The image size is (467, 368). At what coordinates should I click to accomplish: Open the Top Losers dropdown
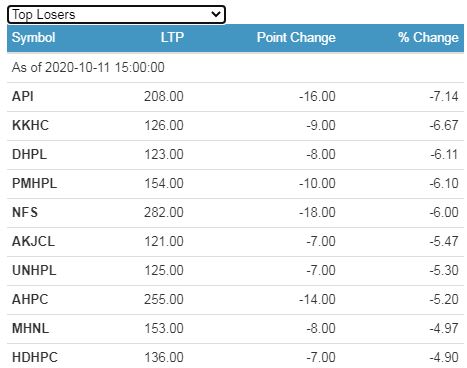point(116,15)
